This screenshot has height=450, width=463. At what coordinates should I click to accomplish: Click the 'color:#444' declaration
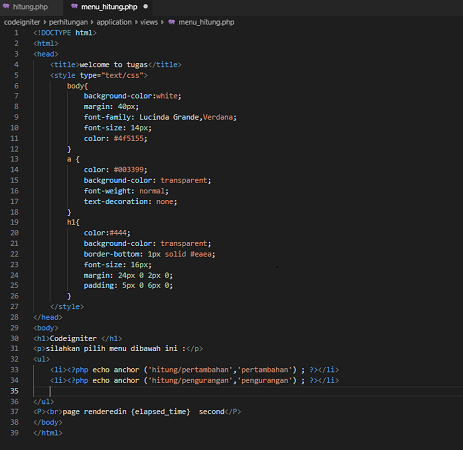point(107,233)
